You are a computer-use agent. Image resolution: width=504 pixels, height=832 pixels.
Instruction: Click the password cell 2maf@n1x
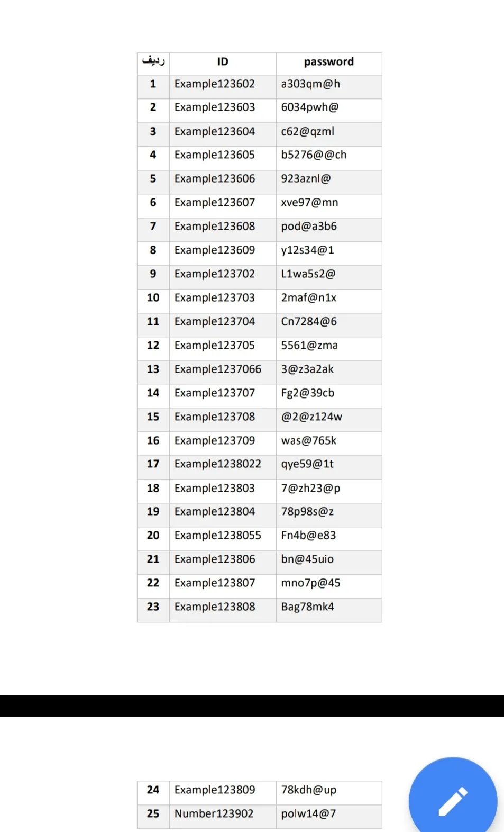tap(309, 298)
